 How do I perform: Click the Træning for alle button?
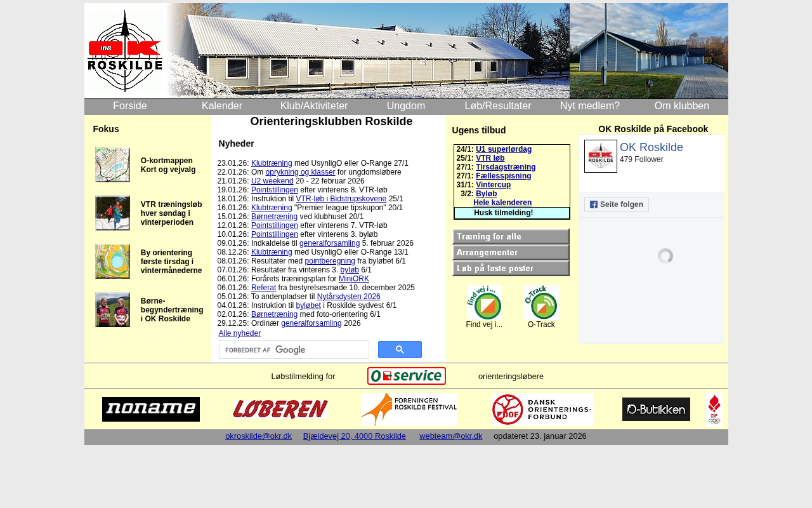(x=511, y=237)
